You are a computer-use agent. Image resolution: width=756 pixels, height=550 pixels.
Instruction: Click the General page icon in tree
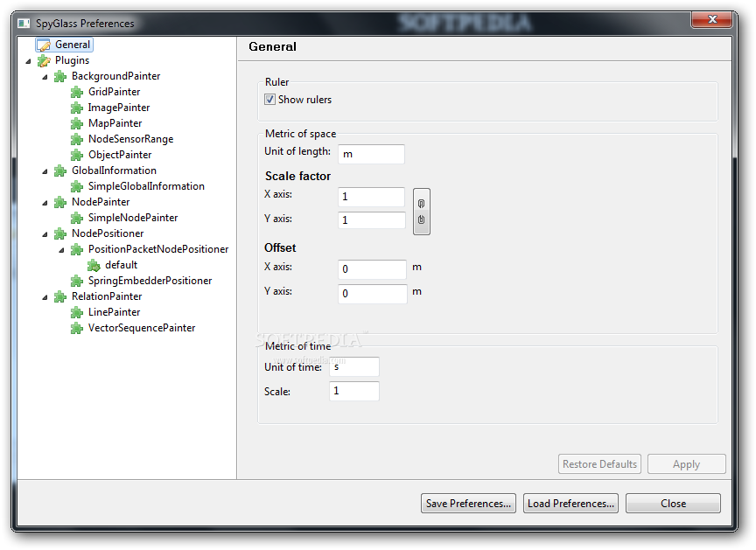(x=44, y=45)
